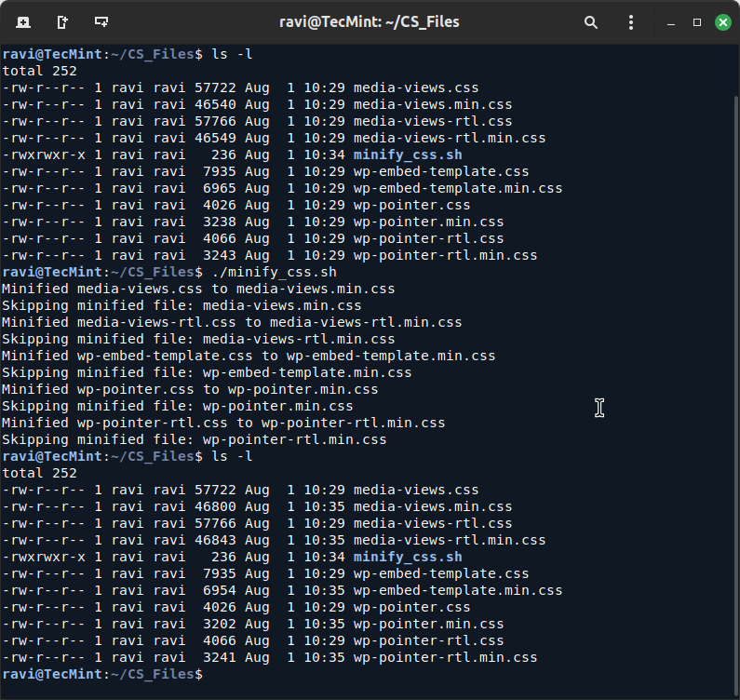Click the new session icon in the header bar
Image resolution: width=740 pixels, height=700 pixels.
pyautogui.click(x=23, y=22)
